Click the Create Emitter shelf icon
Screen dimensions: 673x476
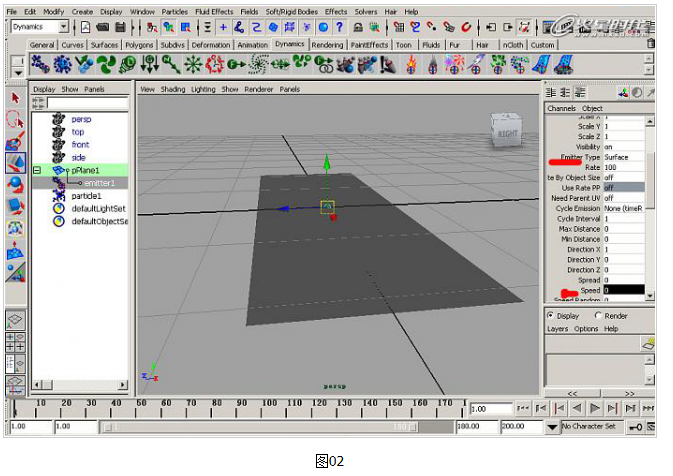point(63,64)
